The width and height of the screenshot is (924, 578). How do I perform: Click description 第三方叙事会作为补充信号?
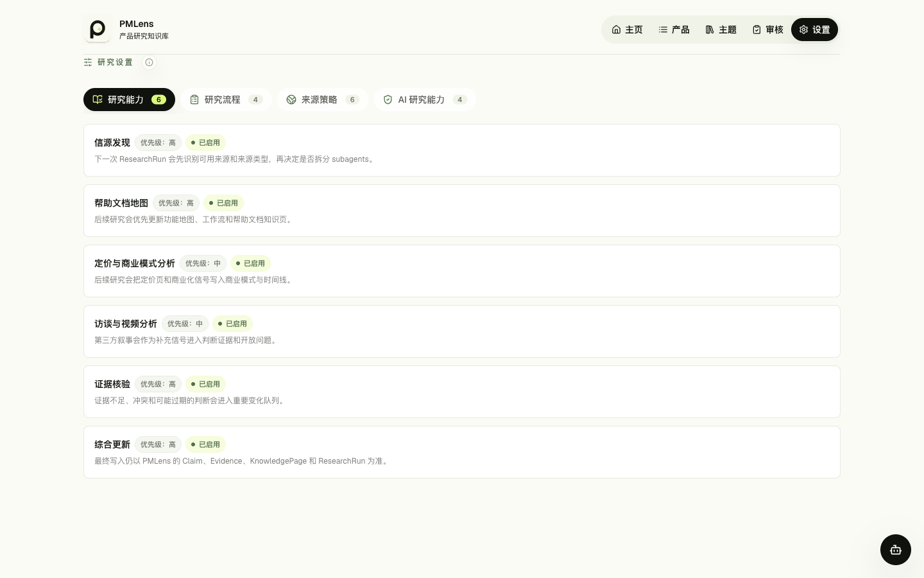pyautogui.click(x=187, y=340)
